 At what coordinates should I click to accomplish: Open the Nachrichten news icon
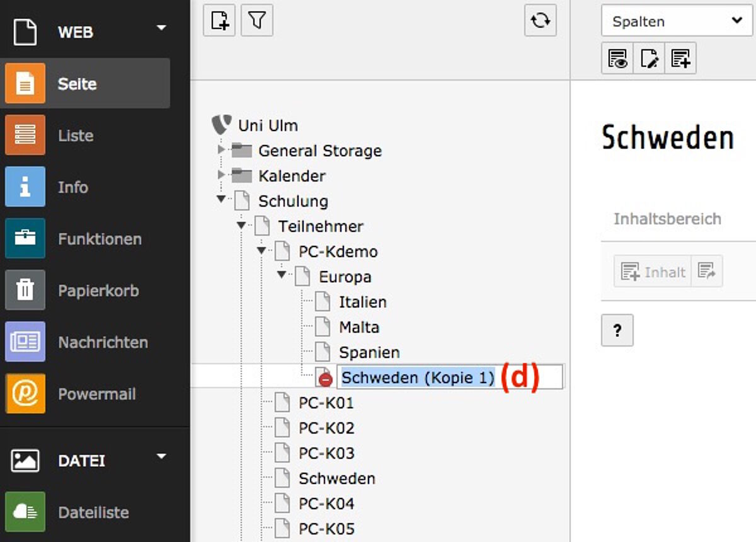(25, 342)
